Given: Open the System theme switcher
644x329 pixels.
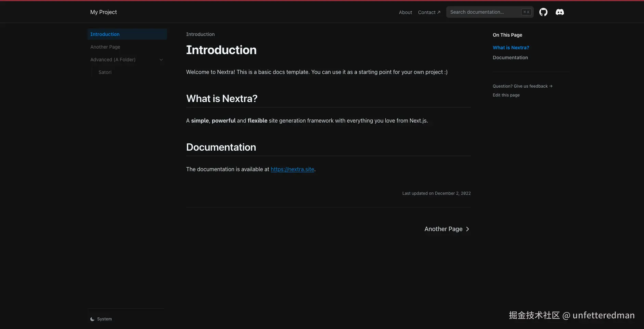Looking at the screenshot, I should pyautogui.click(x=101, y=319).
